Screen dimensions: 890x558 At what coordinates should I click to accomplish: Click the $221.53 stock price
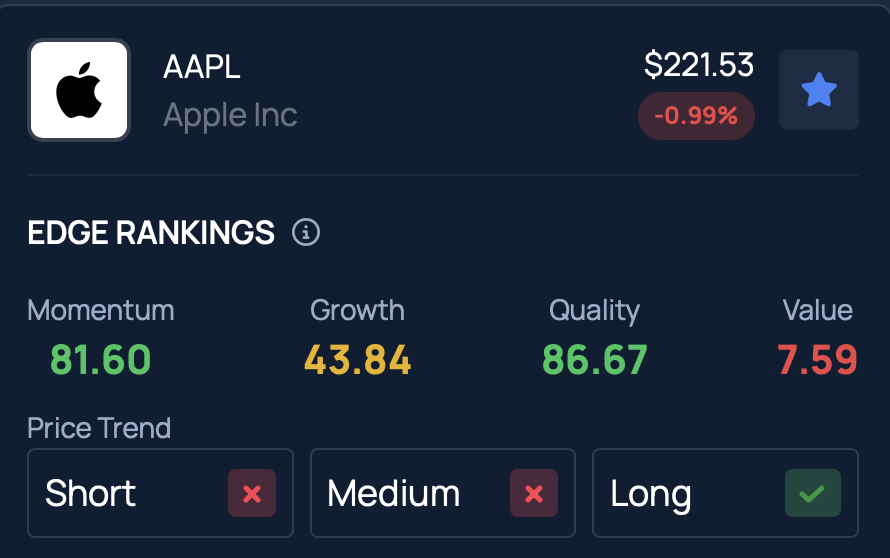[x=699, y=64]
